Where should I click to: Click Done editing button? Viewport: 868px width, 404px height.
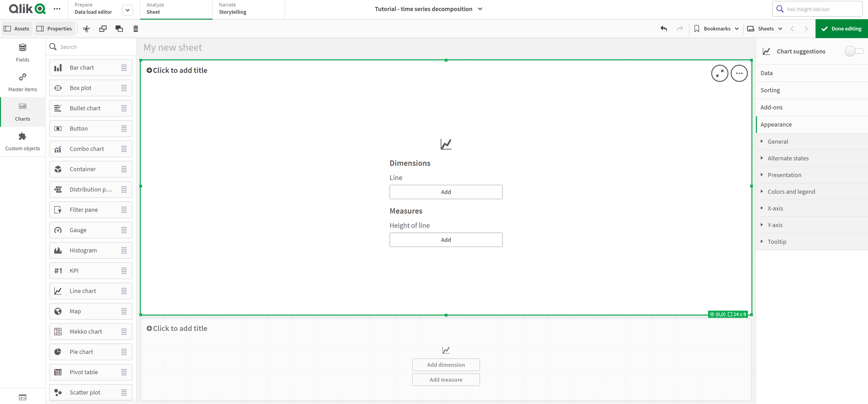[842, 29]
